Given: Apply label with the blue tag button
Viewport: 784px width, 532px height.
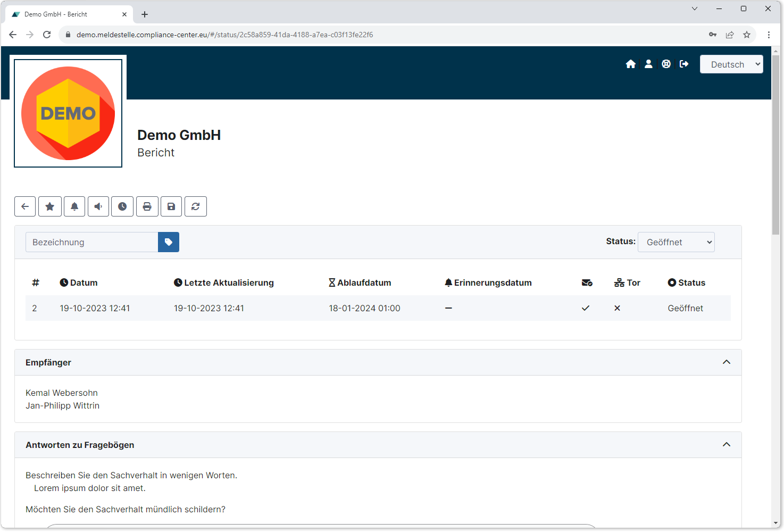Looking at the screenshot, I should point(169,242).
